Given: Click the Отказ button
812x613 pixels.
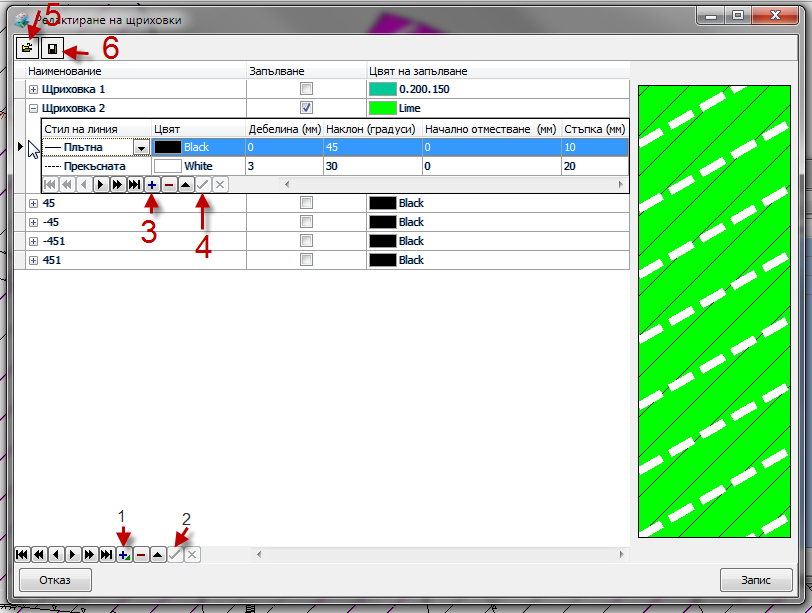Looking at the screenshot, I should (x=55, y=580).
